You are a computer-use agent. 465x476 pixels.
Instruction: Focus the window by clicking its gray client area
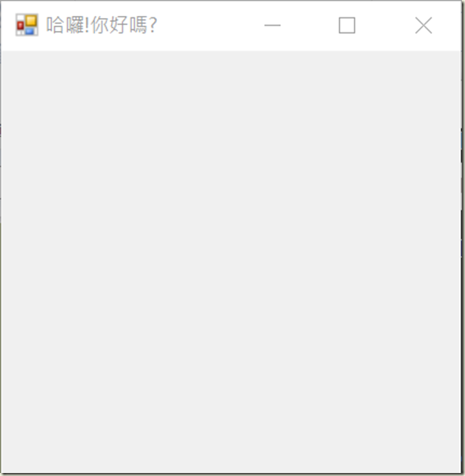(x=231, y=261)
